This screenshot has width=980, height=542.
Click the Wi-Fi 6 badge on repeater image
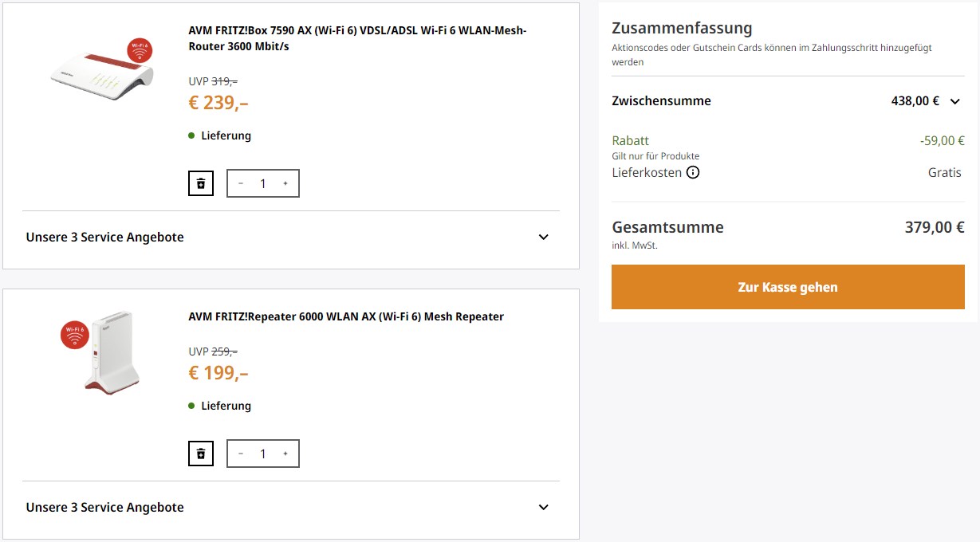(74, 334)
